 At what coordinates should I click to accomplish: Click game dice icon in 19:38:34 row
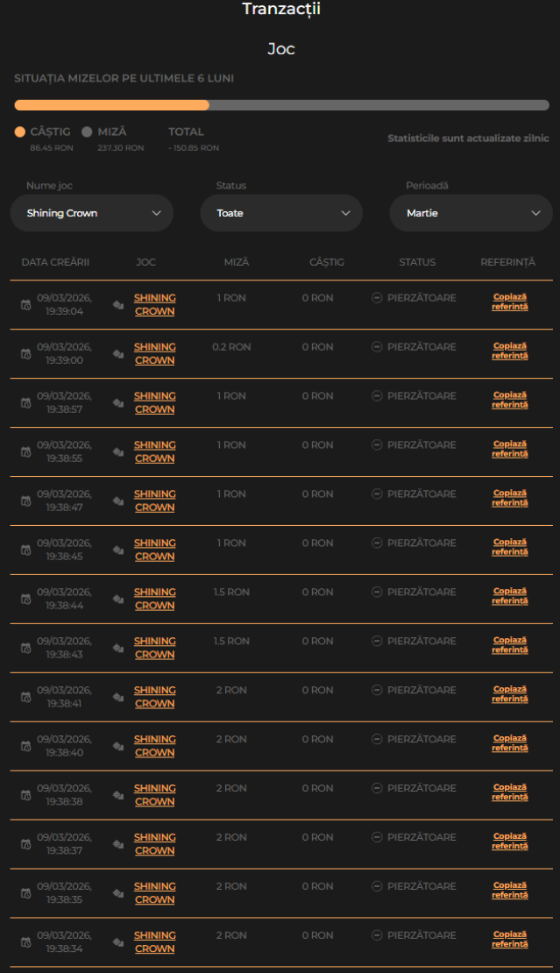pyautogui.click(x=118, y=942)
